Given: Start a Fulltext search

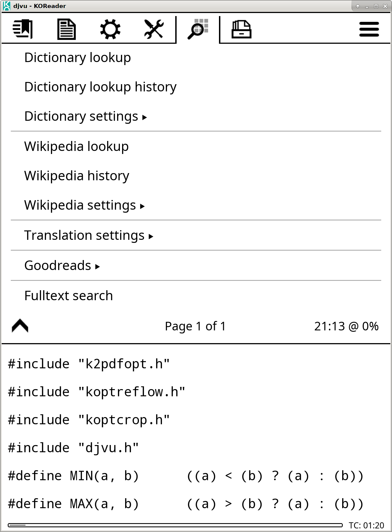Looking at the screenshot, I should [x=68, y=295].
